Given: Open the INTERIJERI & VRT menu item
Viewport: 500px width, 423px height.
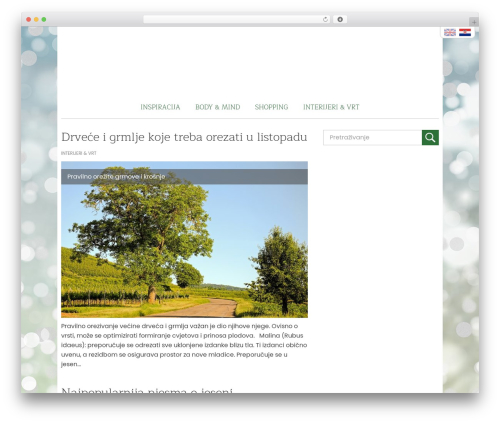Looking at the screenshot, I should [331, 107].
